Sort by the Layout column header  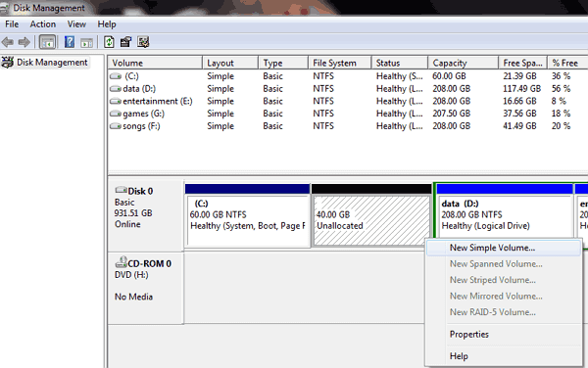tap(230, 63)
